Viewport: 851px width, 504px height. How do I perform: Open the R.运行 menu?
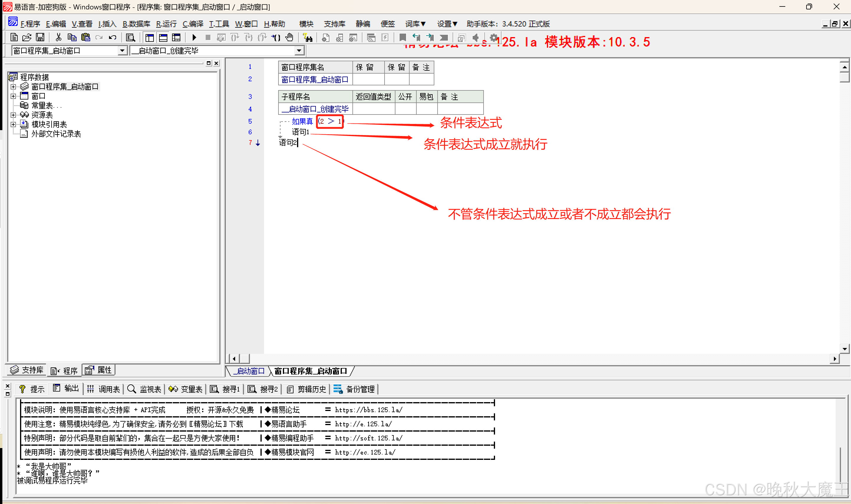(166, 24)
